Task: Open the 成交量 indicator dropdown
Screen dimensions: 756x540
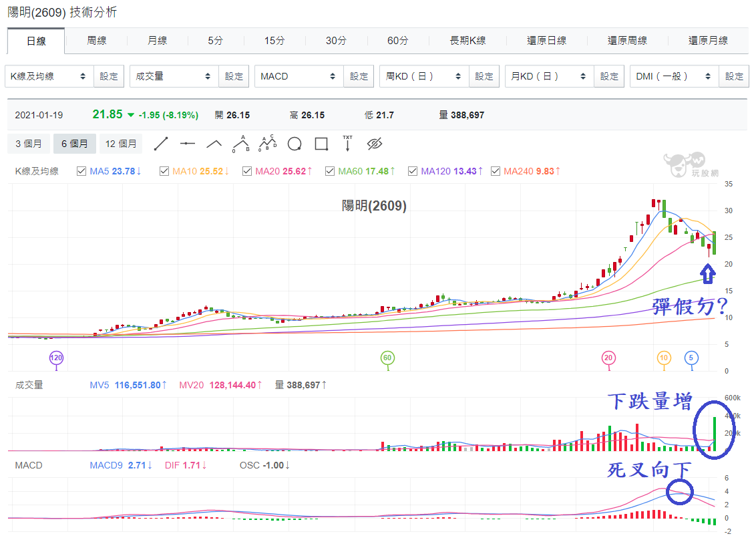Action: click(174, 76)
